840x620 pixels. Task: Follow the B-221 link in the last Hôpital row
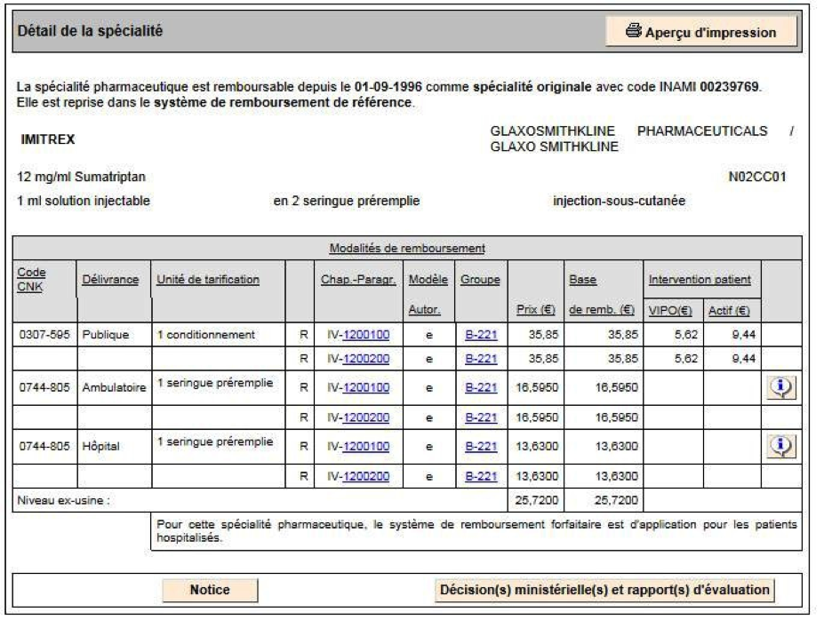click(x=481, y=476)
